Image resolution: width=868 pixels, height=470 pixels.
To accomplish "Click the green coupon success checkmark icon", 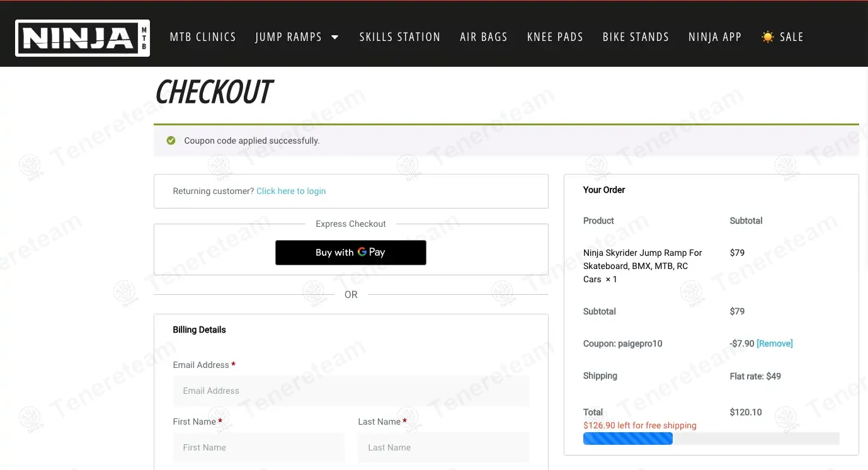I will (171, 140).
